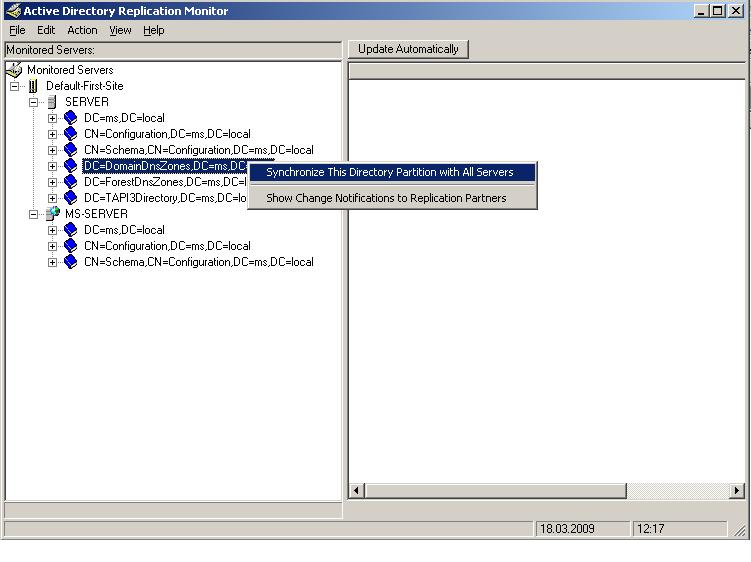Expand CN=Configuration under MS-SERVER
The width and height of the screenshot is (751, 562).
52,246
